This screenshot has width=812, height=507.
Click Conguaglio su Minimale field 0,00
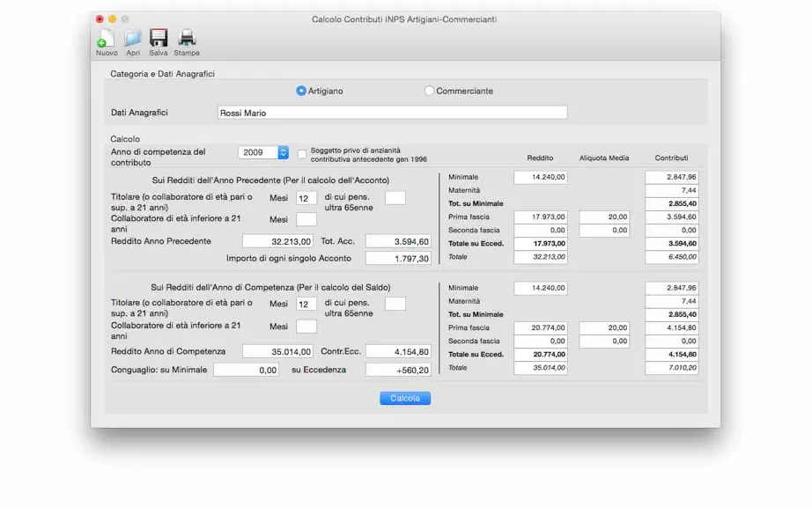click(x=246, y=370)
